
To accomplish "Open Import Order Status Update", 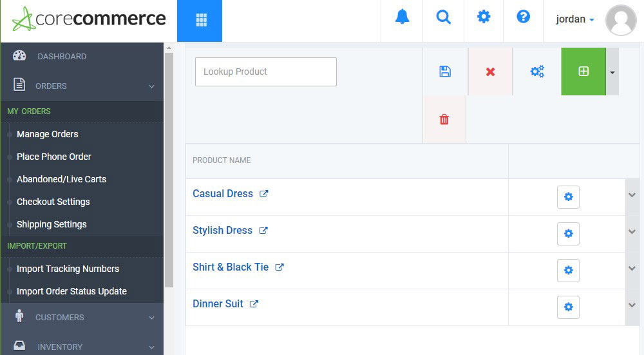I will 71,291.
